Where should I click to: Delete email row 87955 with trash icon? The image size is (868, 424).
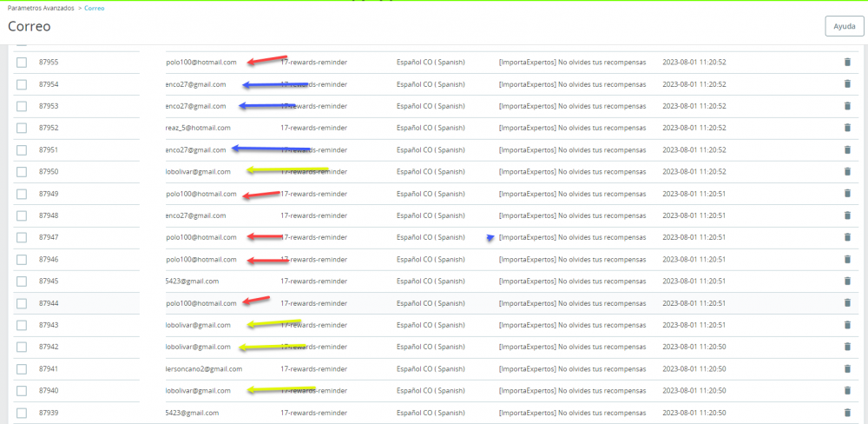[846, 62]
